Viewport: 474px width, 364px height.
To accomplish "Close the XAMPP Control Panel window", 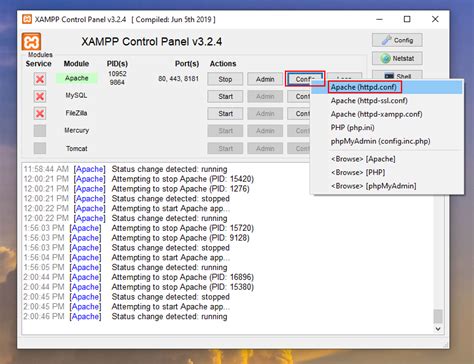I will (x=435, y=19).
